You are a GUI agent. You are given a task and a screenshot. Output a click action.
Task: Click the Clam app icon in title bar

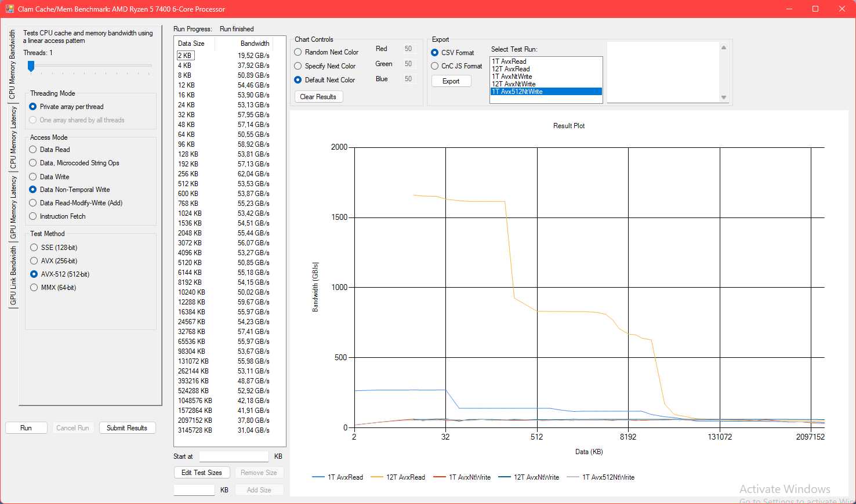[x=9, y=9]
